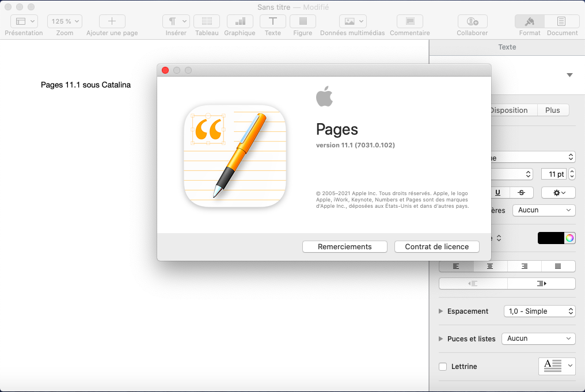The image size is (585, 392).
Task: Click the text 'Pages 11.1 sous Catalina'
Action: click(x=86, y=85)
